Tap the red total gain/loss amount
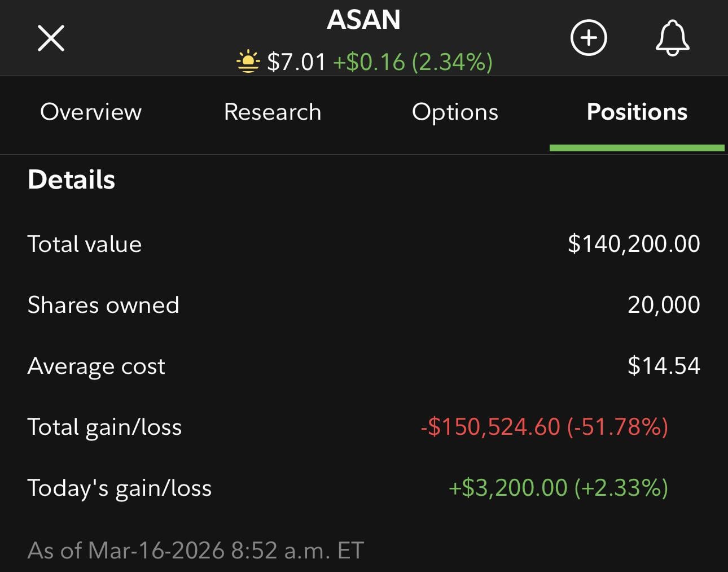 [x=544, y=427]
